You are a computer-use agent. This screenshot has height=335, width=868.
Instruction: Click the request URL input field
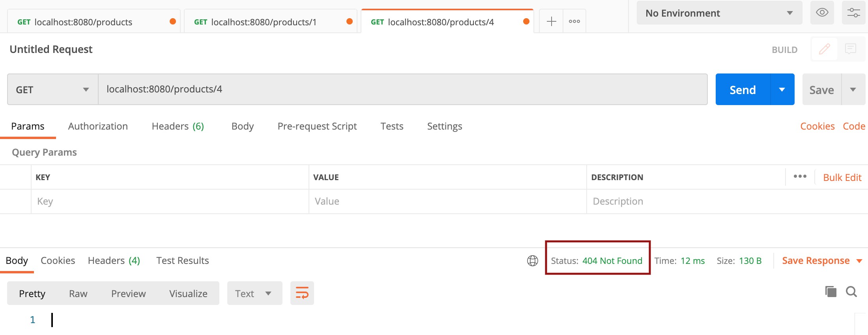pyautogui.click(x=402, y=89)
